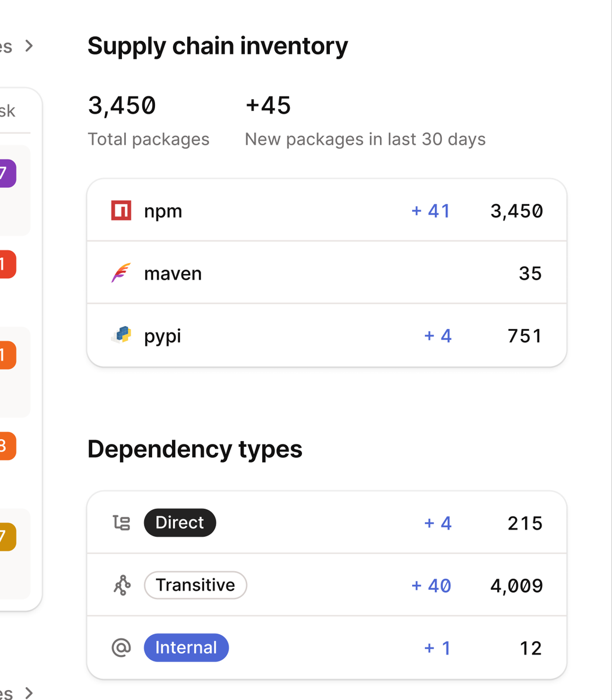Click the pypi package name
The height and width of the screenshot is (700, 612).
163,337
